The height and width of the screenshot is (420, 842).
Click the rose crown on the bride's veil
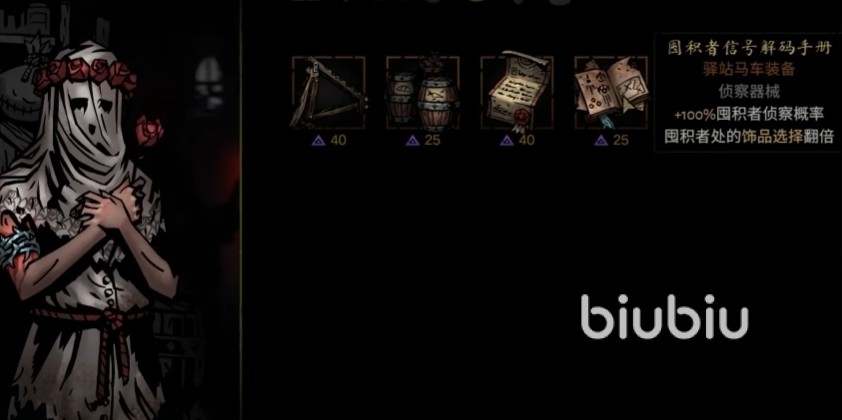pyautogui.click(x=85, y=74)
